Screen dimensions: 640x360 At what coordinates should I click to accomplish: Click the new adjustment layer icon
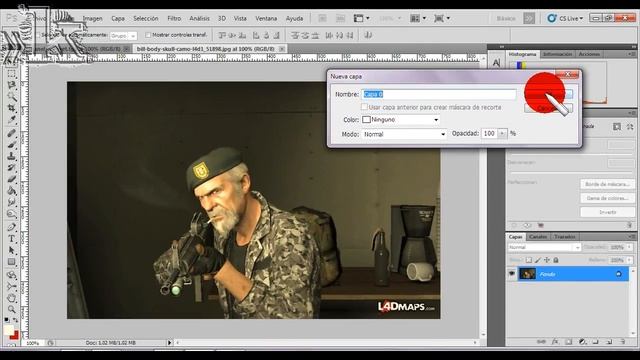[582, 342]
